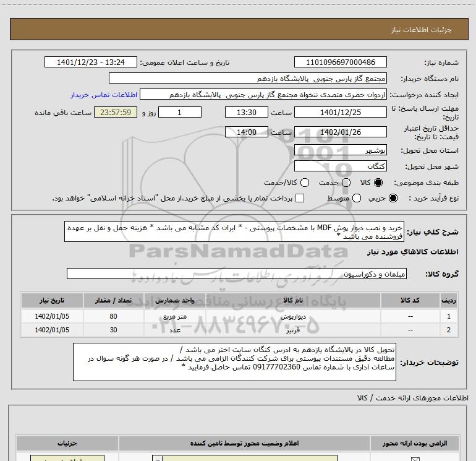Select the متوسط purchase type radio
476x461 pixels.
(357, 198)
